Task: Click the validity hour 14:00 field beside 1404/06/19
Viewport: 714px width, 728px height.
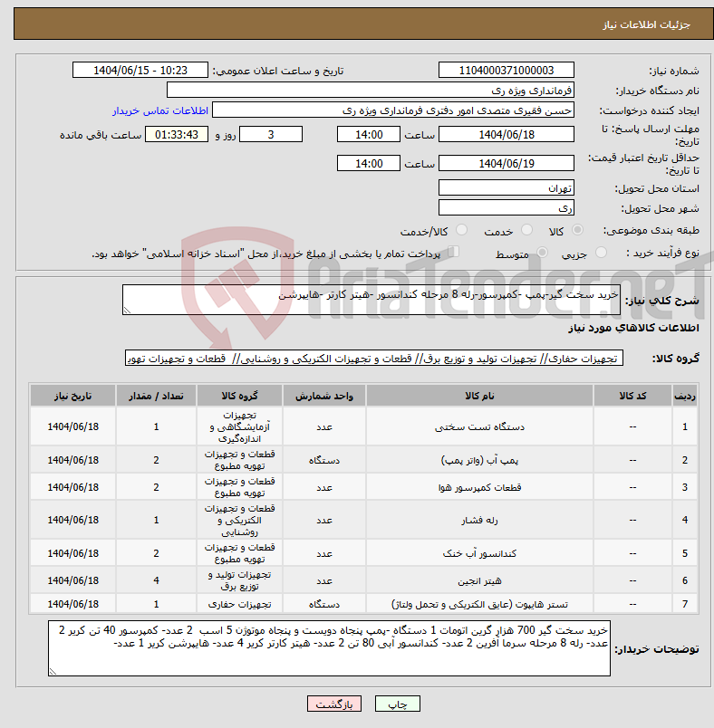Action: pos(369,163)
